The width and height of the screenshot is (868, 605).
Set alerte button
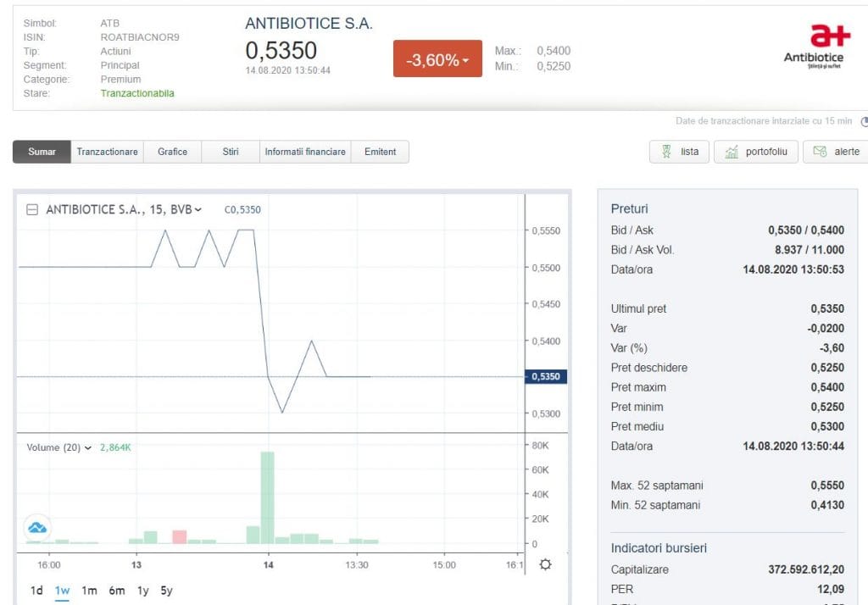(836, 152)
